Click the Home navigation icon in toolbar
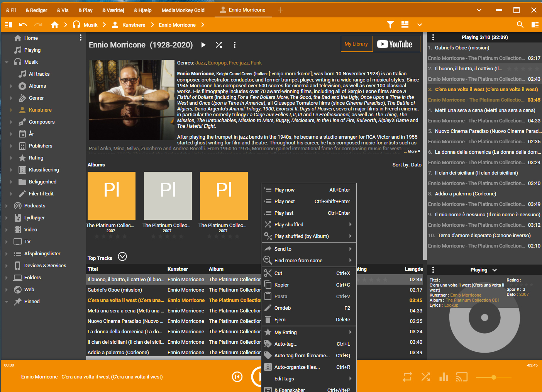Image resolution: width=542 pixels, height=392 pixels. (x=54, y=25)
